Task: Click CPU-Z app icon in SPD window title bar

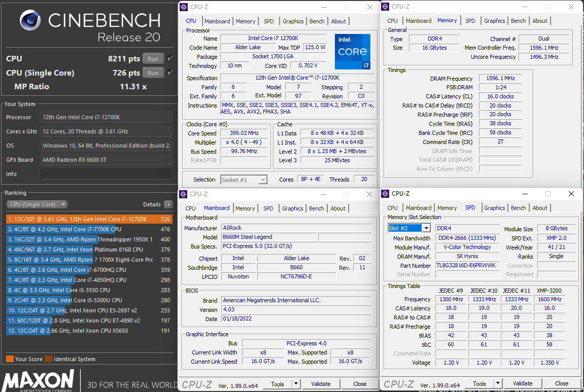Action: pyautogui.click(x=385, y=194)
